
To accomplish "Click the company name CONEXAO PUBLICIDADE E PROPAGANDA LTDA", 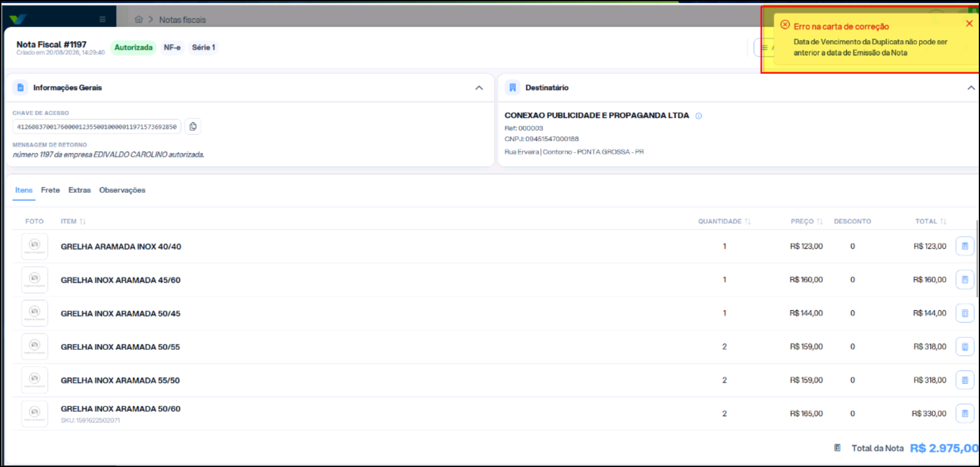I will coord(597,115).
